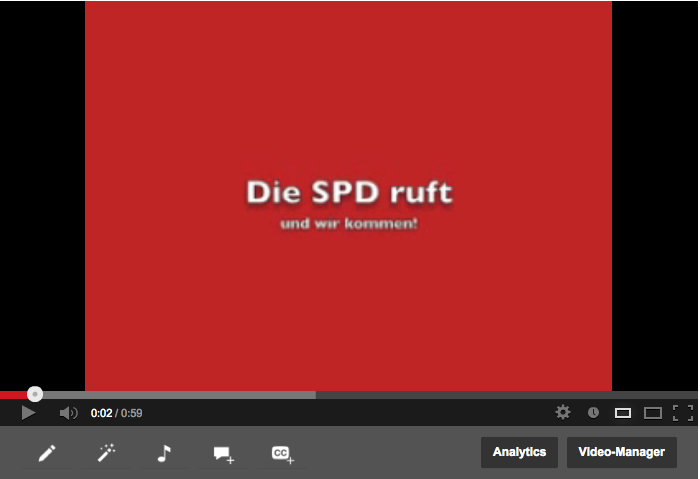Switch to the small player size
700x479 pixels.
[x=623, y=413]
